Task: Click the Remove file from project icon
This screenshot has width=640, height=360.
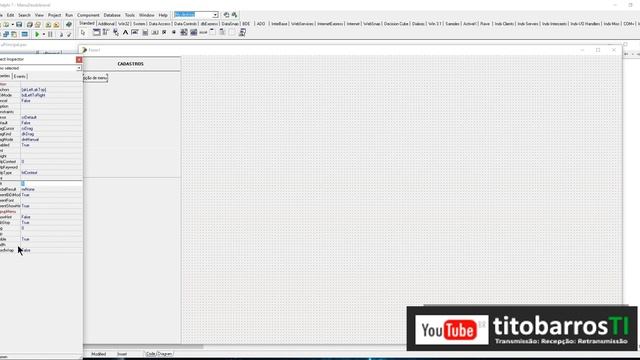Action: point(57,25)
